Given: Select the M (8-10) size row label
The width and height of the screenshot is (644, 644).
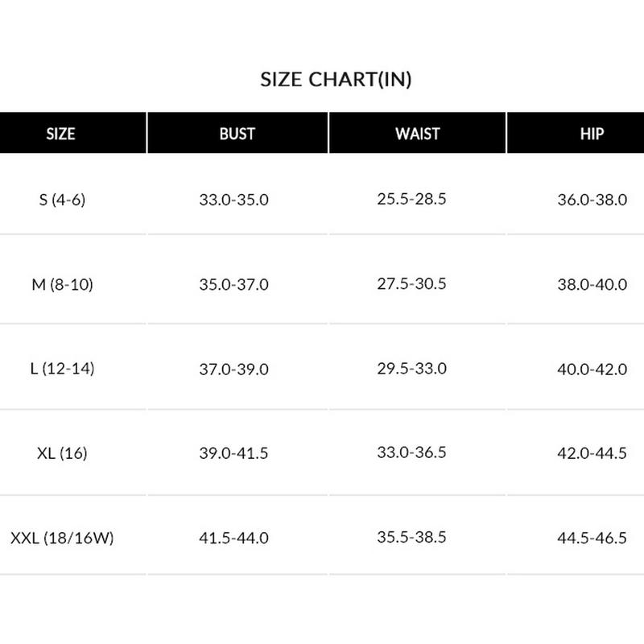Looking at the screenshot, I should point(61,285).
